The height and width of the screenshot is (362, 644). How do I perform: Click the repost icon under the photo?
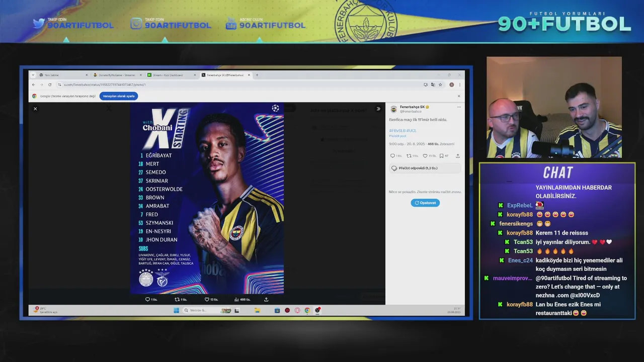pyautogui.click(x=177, y=299)
